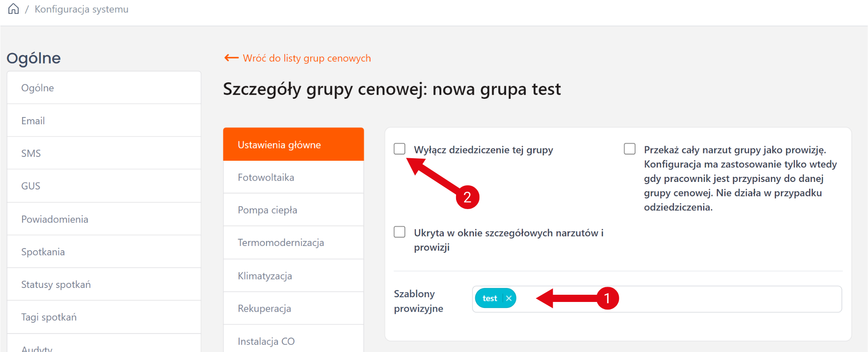
Task: Open the 'Pompa ciepła' tab
Action: pyautogui.click(x=293, y=210)
